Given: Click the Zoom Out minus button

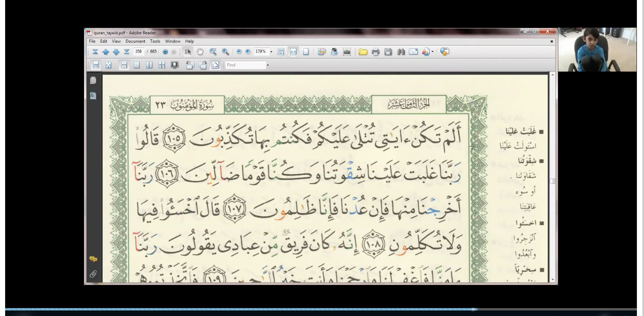Looking at the screenshot, I should (239, 52).
